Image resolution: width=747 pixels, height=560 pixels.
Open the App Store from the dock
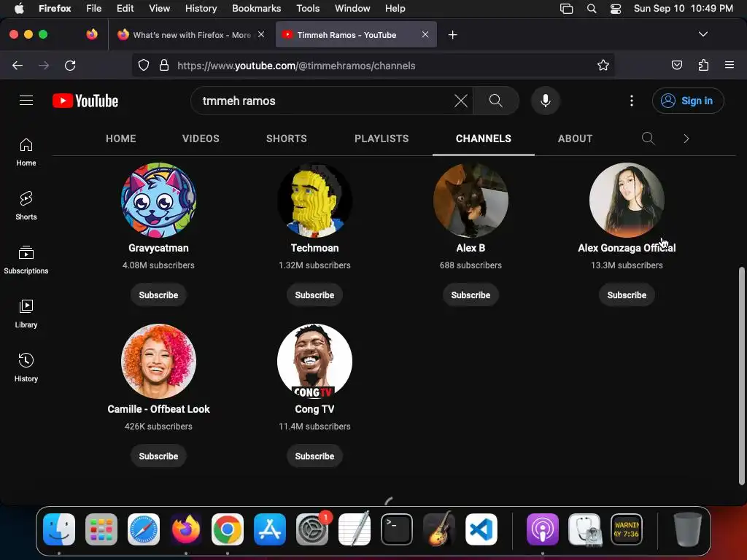pos(270,529)
